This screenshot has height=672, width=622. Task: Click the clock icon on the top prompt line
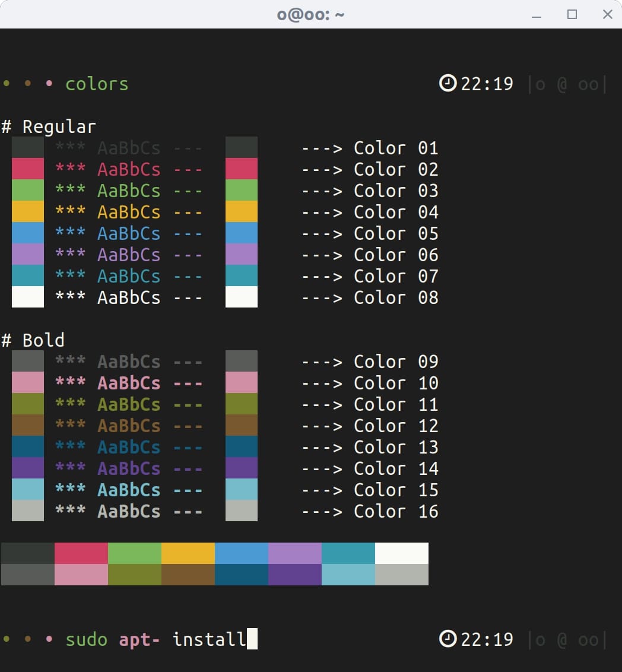[x=448, y=84]
